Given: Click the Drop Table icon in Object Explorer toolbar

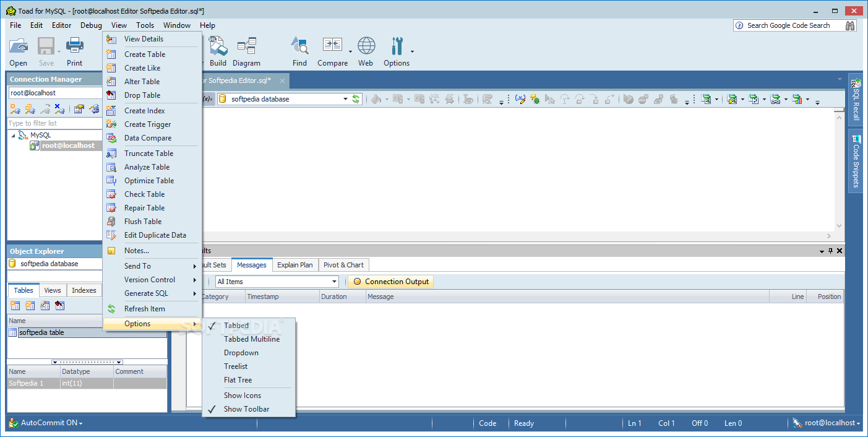Looking at the screenshot, I should point(59,306).
